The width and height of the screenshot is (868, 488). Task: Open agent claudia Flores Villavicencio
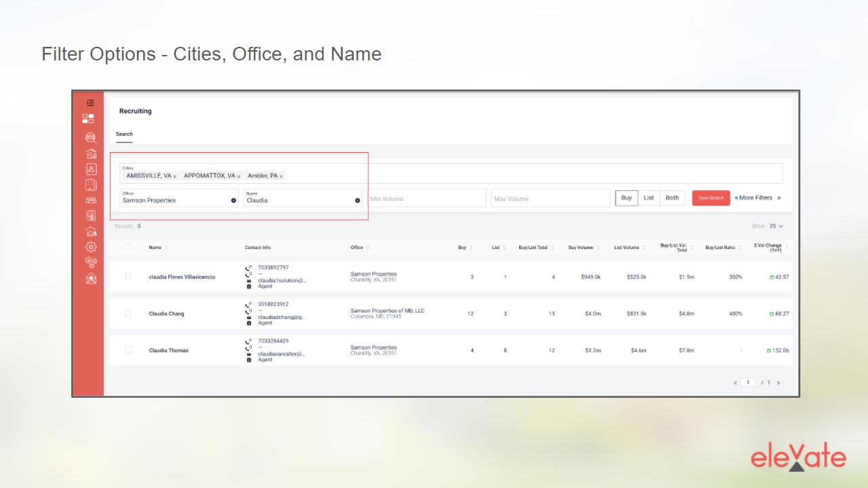182,277
